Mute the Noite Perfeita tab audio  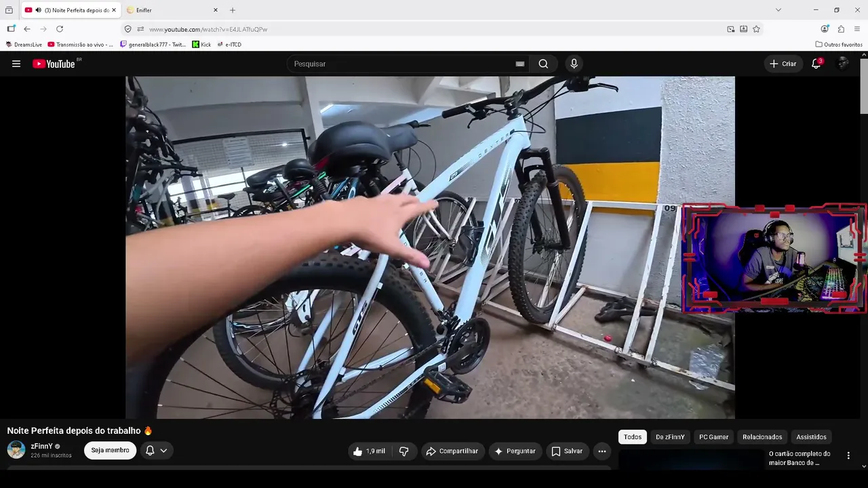[38, 10]
